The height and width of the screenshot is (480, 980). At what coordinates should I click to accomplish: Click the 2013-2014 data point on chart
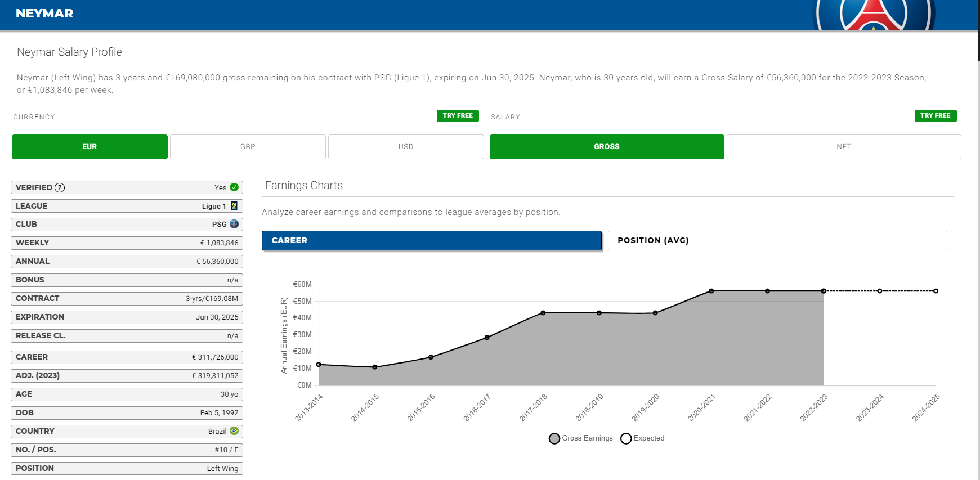tap(319, 365)
